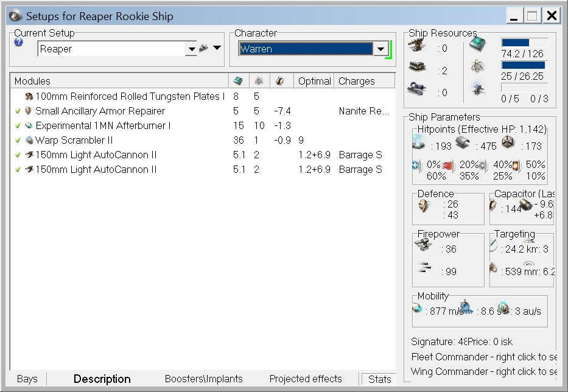Screen dimensions: 568x392
Task: Click the Charges column header
Action: click(364, 81)
